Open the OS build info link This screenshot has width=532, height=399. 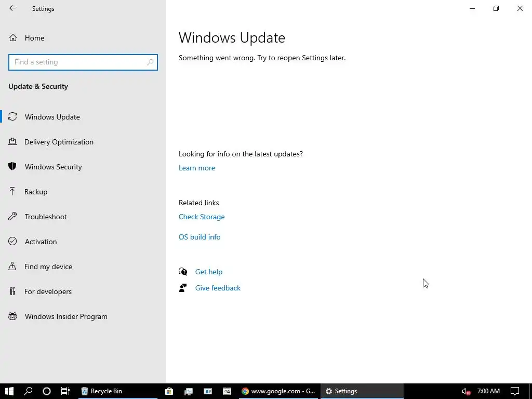click(x=199, y=237)
